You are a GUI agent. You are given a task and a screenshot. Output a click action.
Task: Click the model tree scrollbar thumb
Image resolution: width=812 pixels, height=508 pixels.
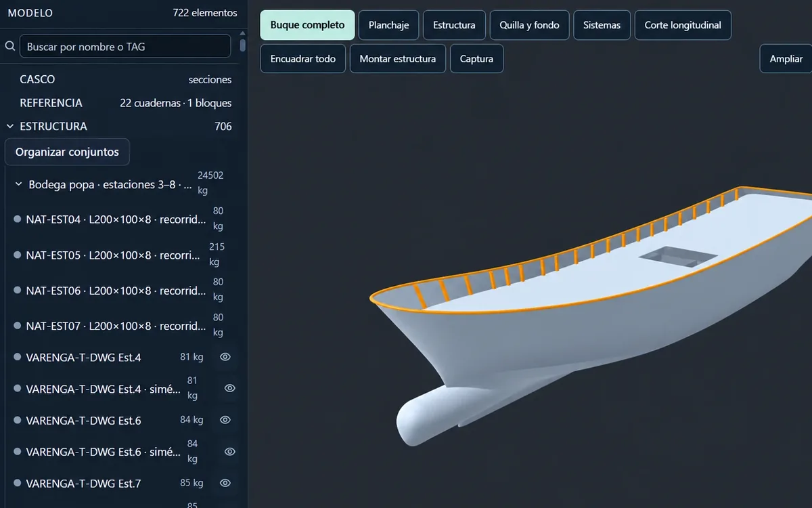(243, 46)
